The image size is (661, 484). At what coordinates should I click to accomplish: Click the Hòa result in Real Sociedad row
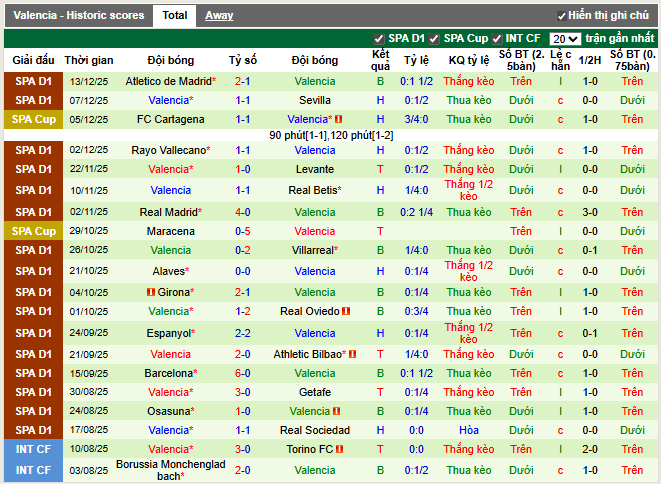(469, 430)
